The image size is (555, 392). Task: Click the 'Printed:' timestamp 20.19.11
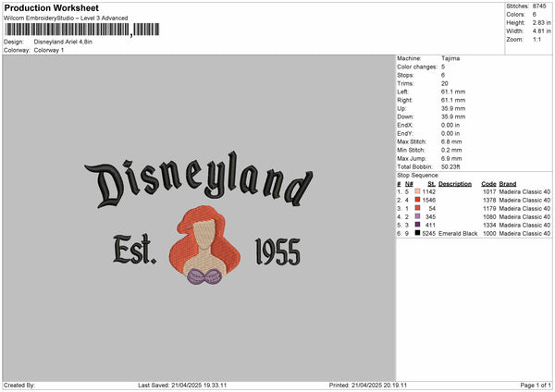(368, 386)
